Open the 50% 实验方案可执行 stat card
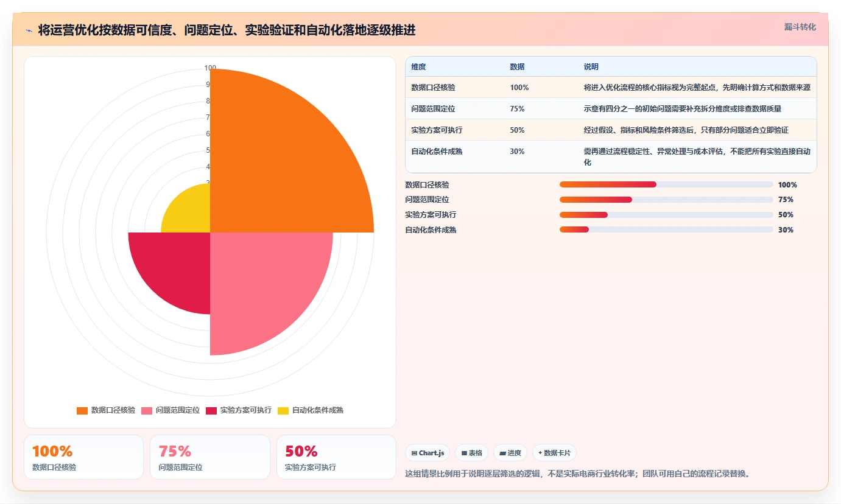The height and width of the screenshot is (504, 841). pyautogui.click(x=336, y=457)
